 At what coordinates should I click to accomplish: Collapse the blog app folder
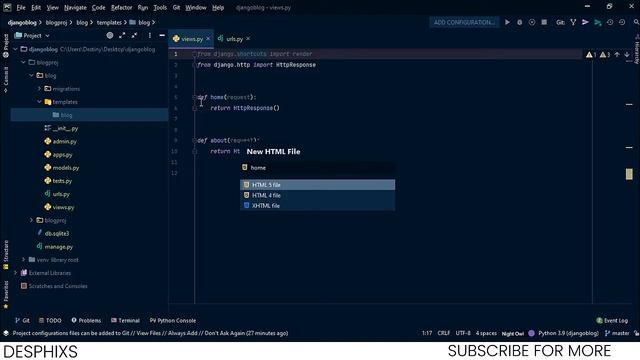[x=31, y=75]
